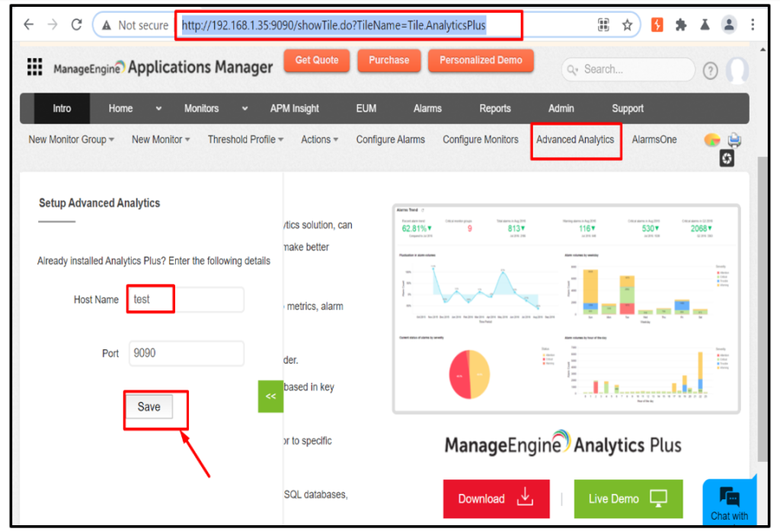The image size is (780, 532).
Task: Open the Home tab
Action: point(121,108)
